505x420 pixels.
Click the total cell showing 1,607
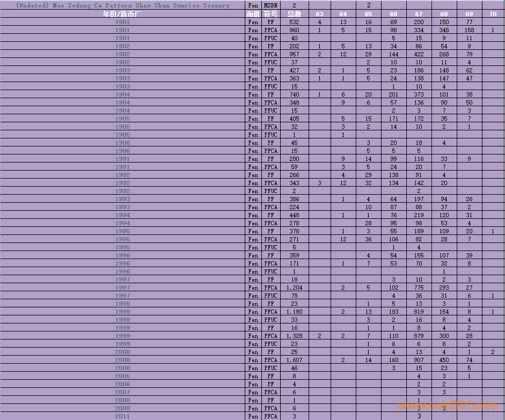click(294, 360)
